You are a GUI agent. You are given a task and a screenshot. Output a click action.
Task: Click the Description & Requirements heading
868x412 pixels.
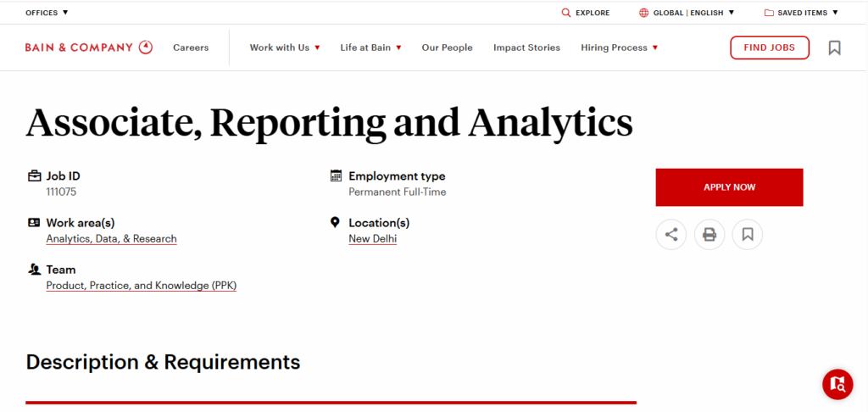pos(163,362)
